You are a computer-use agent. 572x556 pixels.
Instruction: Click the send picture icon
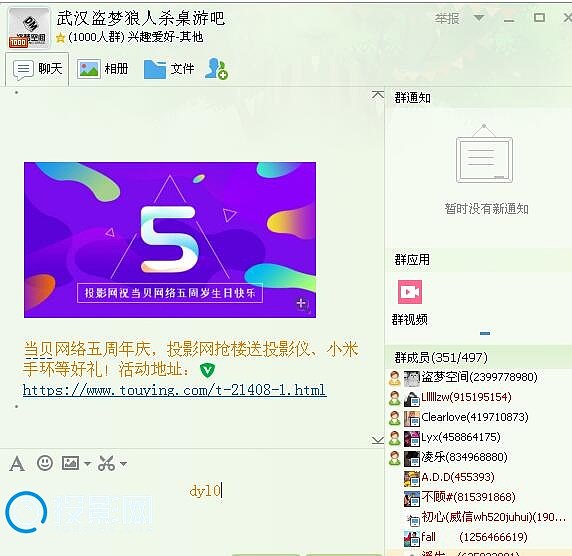click(70, 463)
